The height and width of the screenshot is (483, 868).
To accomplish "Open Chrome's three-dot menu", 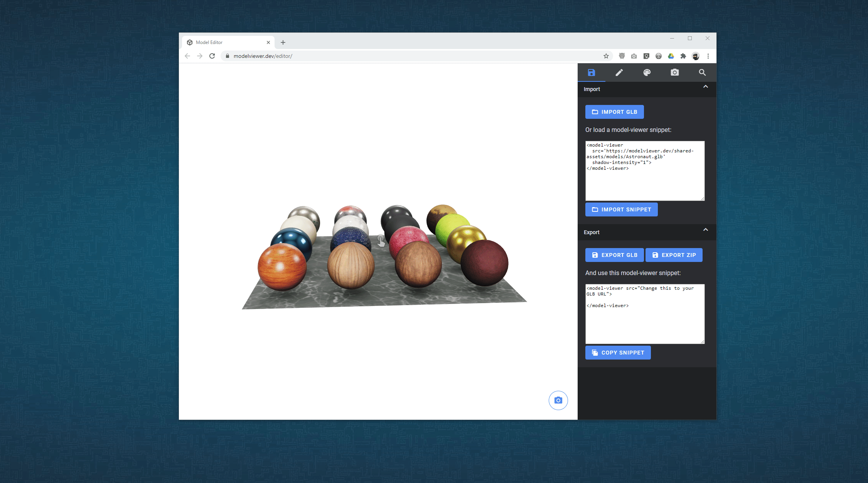I will 708,56.
